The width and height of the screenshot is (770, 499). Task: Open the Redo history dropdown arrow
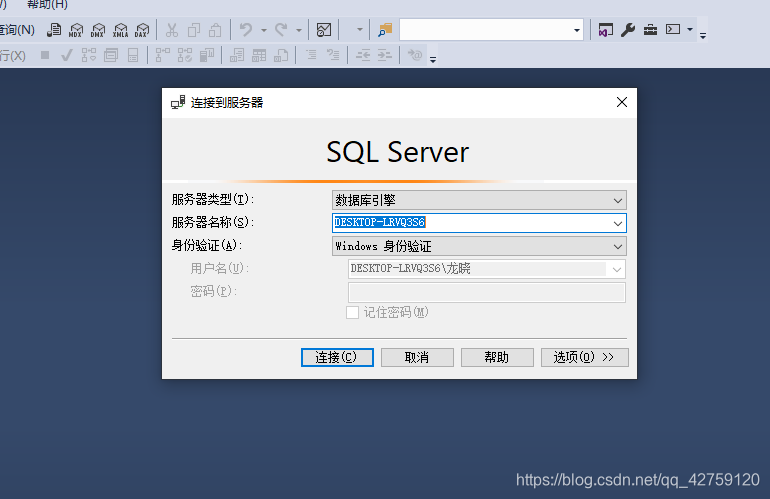pyautogui.click(x=299, y=30)
